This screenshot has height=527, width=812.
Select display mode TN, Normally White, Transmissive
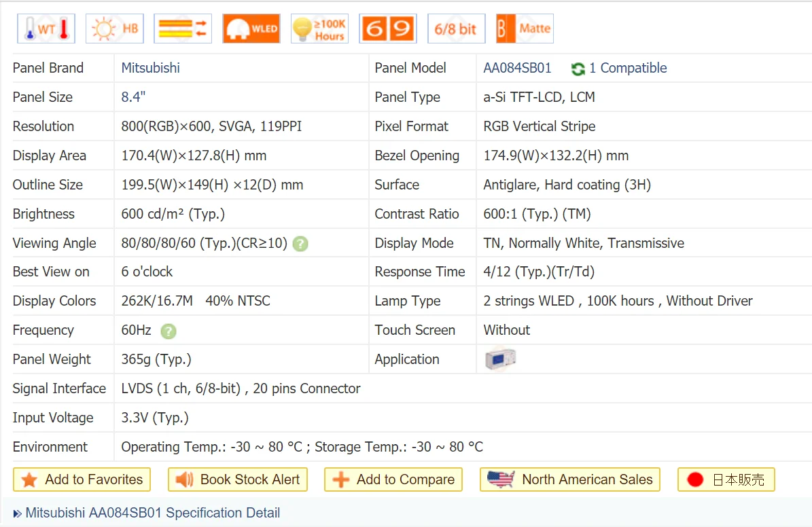point(584,243)
